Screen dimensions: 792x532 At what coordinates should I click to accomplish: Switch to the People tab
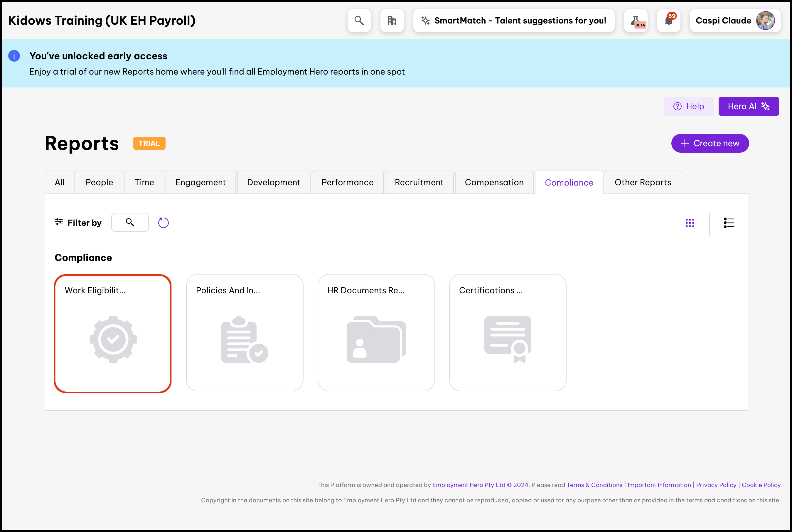(99, 183)
